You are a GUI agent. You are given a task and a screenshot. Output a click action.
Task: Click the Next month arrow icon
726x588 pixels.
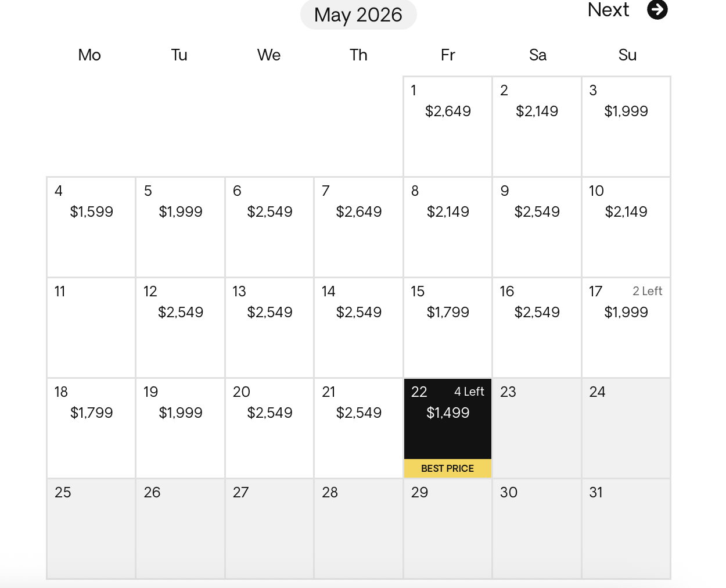657,10
